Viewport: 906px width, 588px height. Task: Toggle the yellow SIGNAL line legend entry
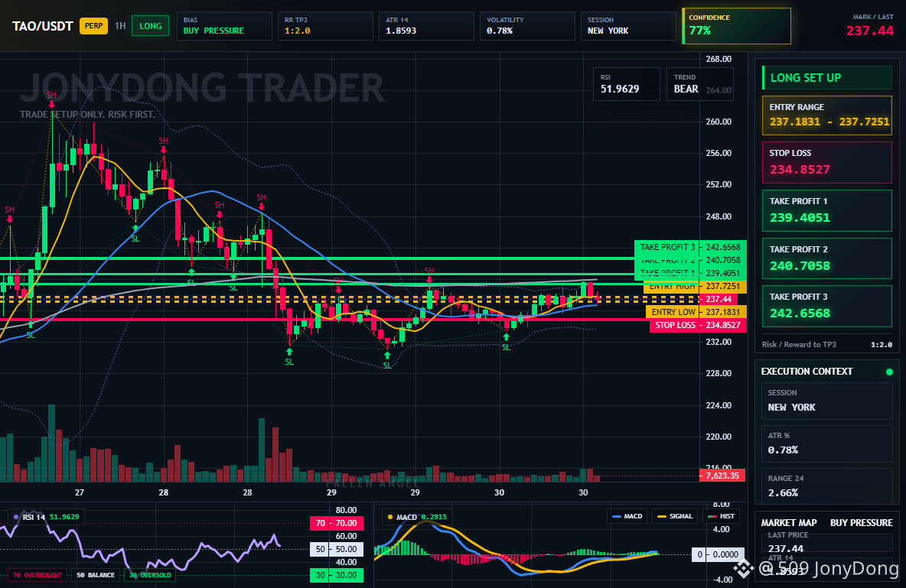tap(675, 516)
